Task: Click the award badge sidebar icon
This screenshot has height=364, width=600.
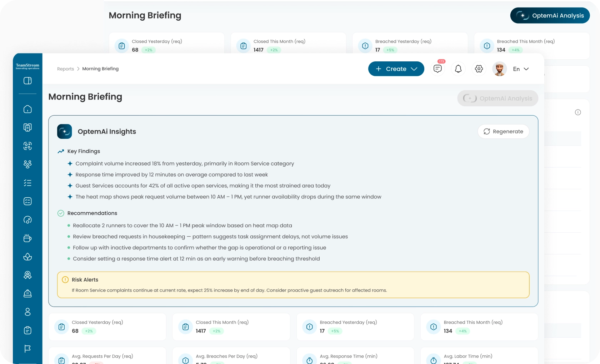Action: pyautogui.click(x=27, y=275)
